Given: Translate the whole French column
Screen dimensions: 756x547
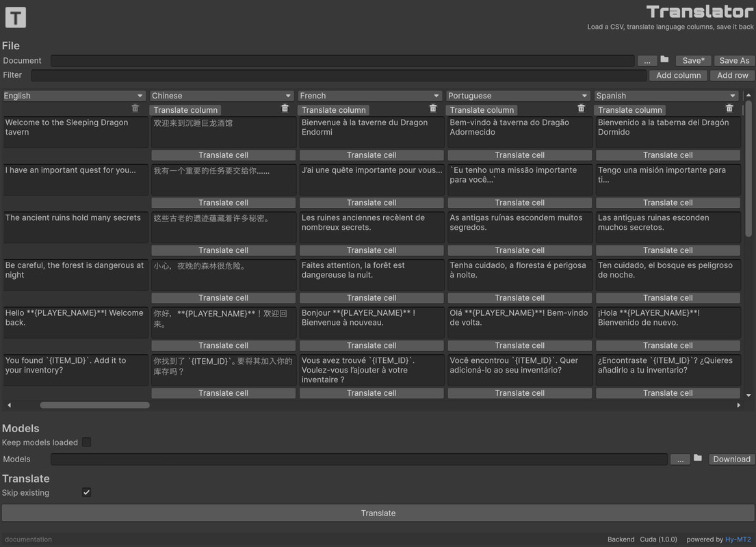Looking at the screenshot, I should pos(334,110).
